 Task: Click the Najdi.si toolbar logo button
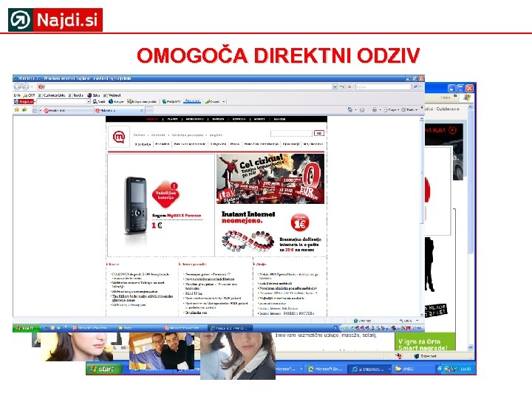(x=24, y=101)
